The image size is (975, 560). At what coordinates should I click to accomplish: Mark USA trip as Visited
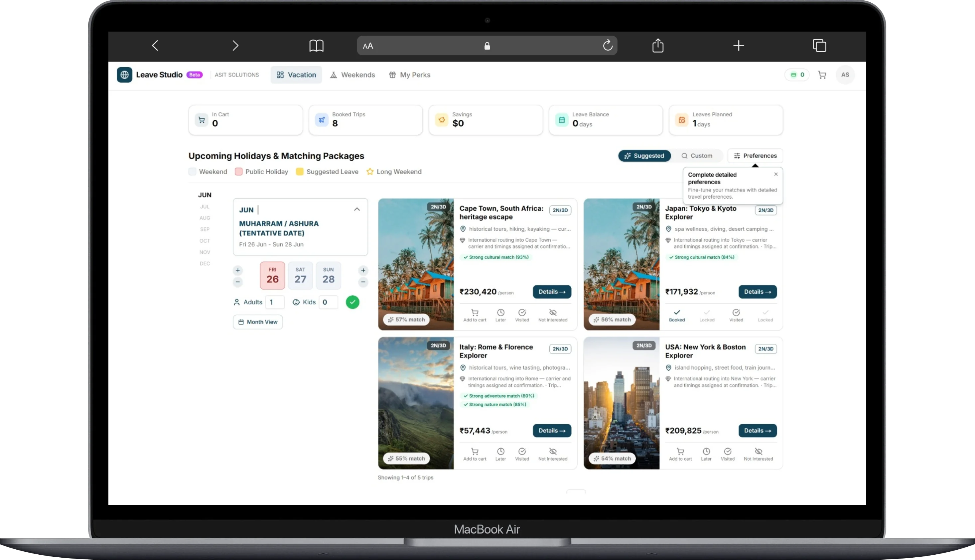727,454
